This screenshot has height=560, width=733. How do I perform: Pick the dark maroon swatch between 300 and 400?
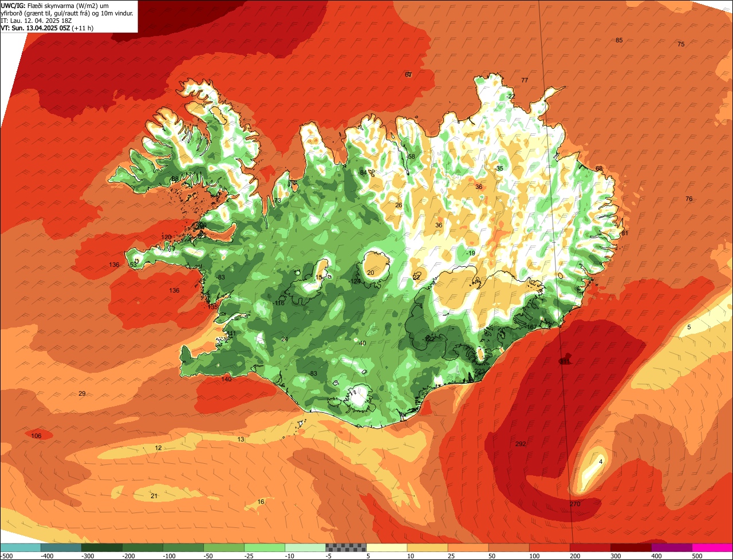[632, 547]
